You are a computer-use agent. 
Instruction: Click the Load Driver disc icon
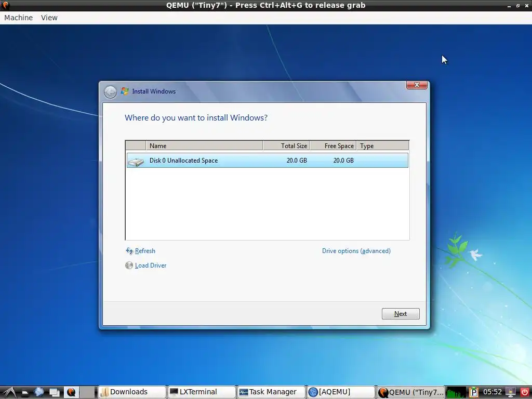coord(129,265)
